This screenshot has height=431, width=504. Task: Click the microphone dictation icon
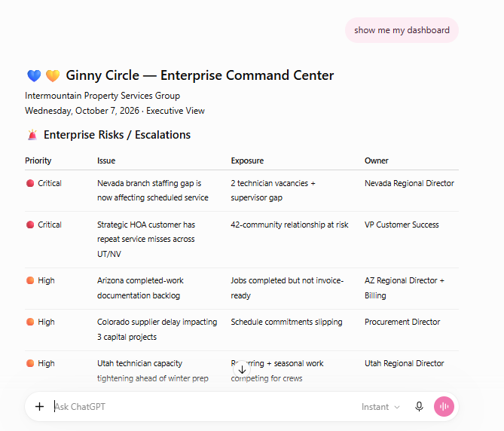(x=419, y=407)
